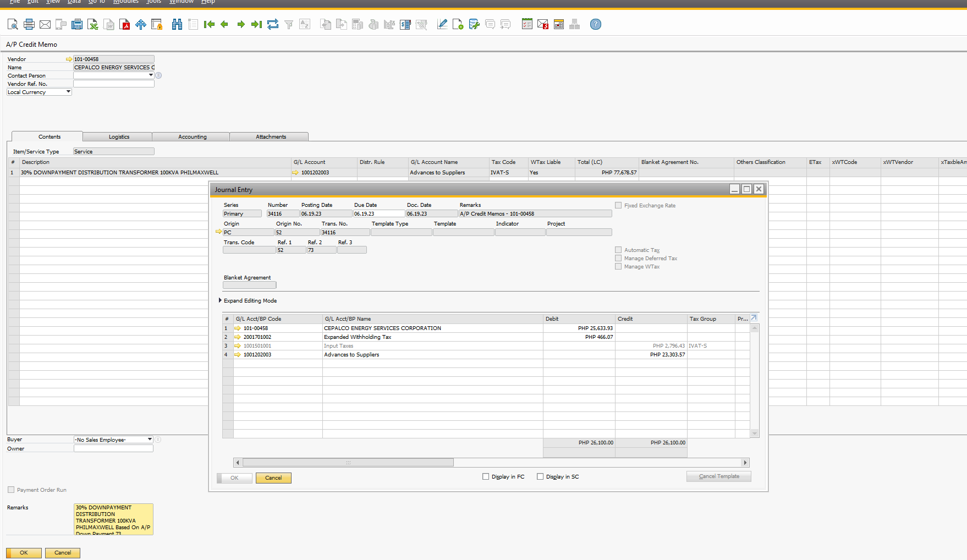Switch to Find mode with the binoculars icon
Screen dimensions: 967x560
(x=177, y=24)
